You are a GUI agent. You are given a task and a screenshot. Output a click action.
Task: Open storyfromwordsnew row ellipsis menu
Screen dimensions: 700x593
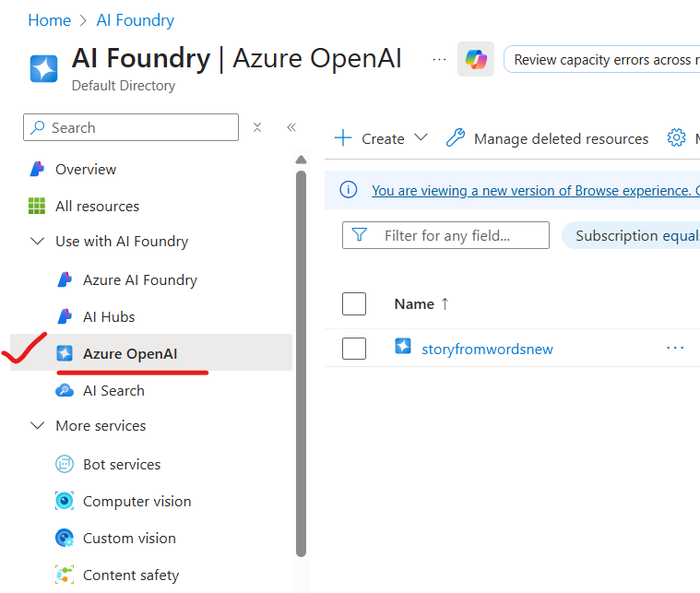point(675,348)
